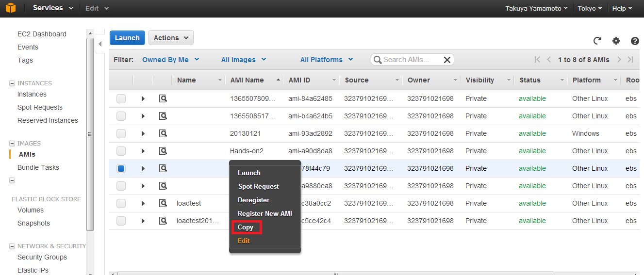Open the help question mark icon
The image size is (644, 275).
635,41
